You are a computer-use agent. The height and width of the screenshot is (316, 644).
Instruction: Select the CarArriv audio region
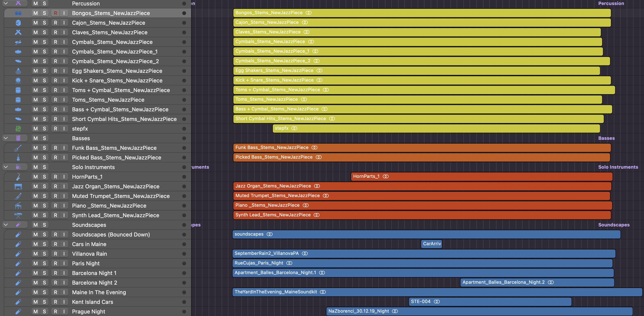(431, 244)
